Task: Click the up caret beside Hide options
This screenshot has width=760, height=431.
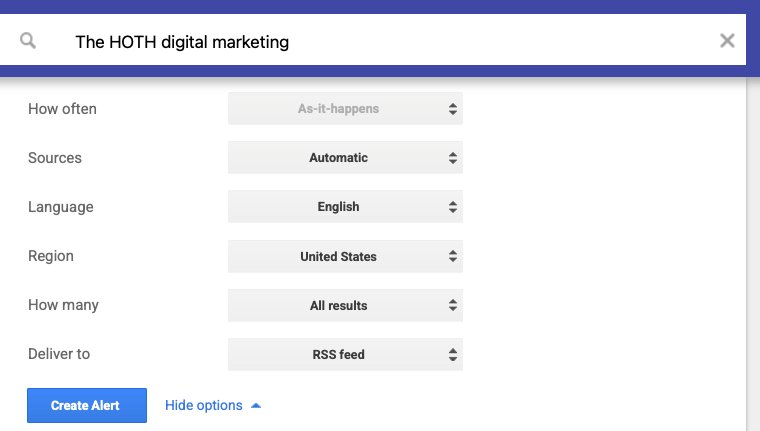Action: coord(256,406)
